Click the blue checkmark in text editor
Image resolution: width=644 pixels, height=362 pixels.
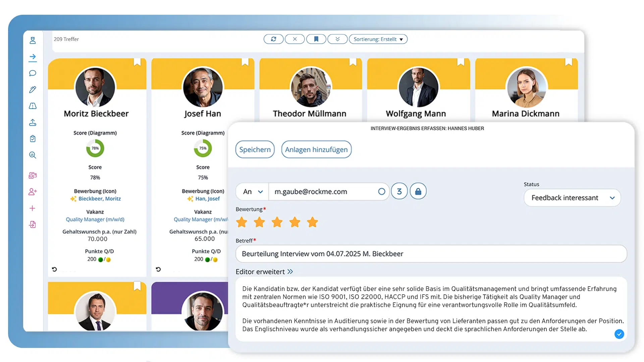click(619, 334)
